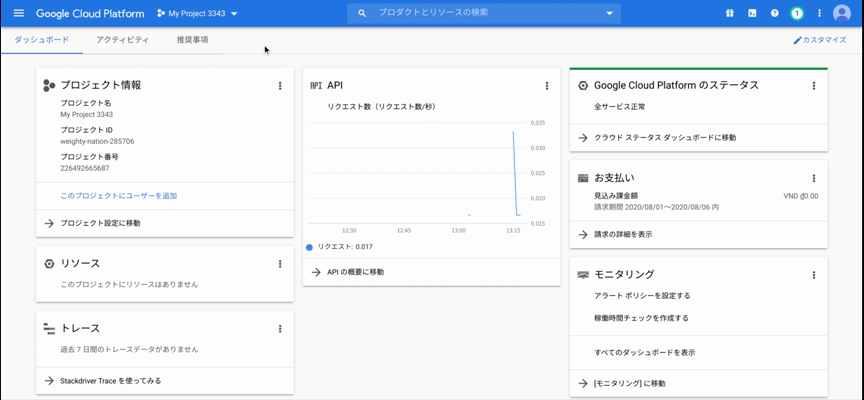
Task: Switch to the アクティビティ tab
Action: point(122,40)
